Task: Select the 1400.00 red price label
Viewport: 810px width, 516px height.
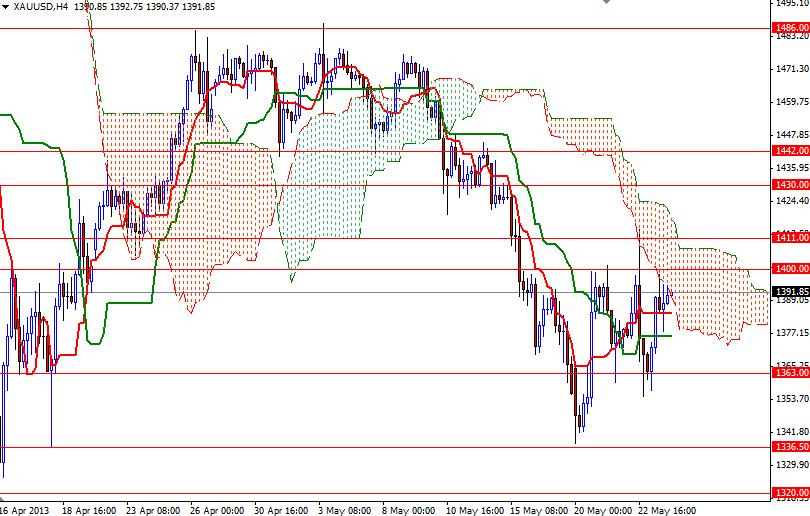Action: pos(791,269)
